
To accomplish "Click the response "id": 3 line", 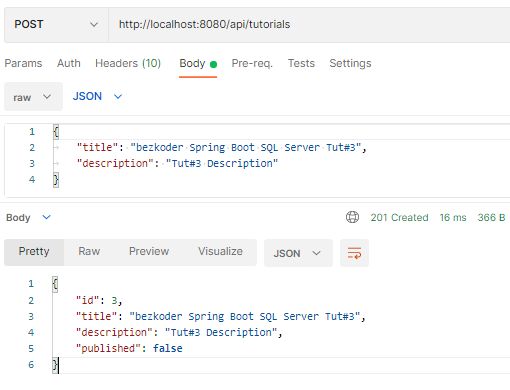I will pos(99,300).
